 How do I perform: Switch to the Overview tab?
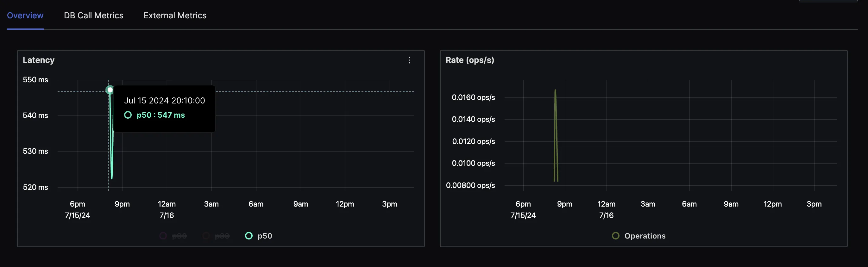(x=25, y=16)
